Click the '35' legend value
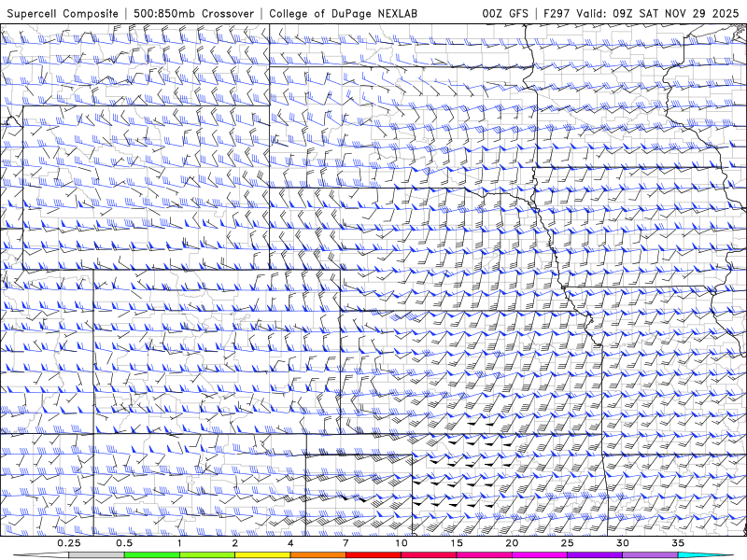This screenshot has height=560, width=747. pos(678,543)
